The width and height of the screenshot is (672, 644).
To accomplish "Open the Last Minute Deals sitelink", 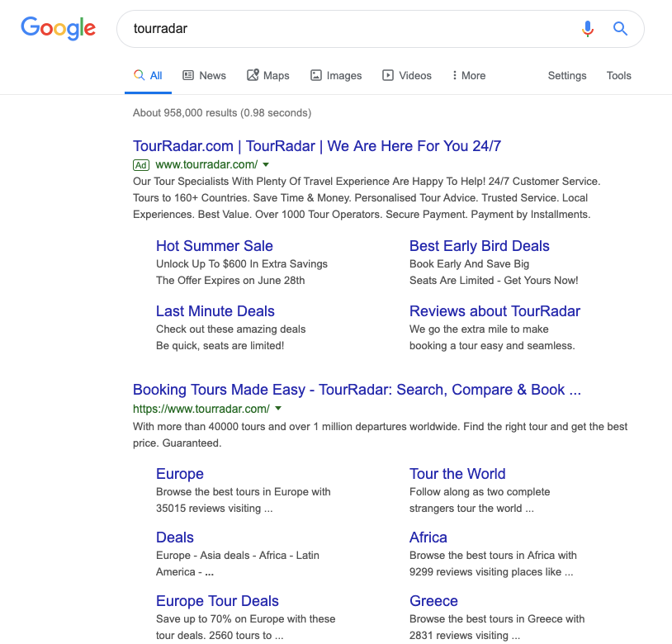I will point(215,311).
